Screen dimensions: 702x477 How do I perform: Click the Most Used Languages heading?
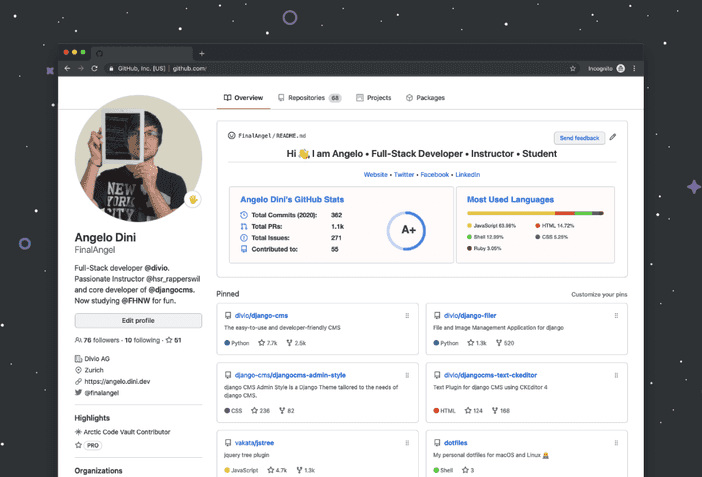510,200
